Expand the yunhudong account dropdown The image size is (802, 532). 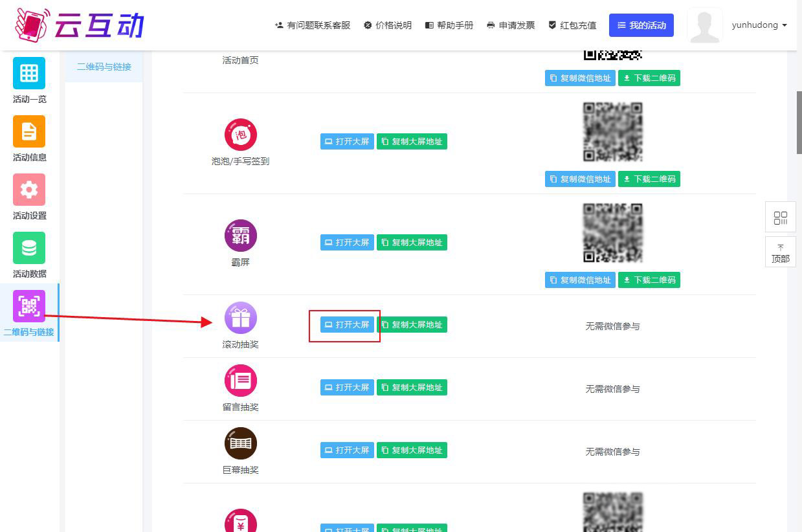tap(759, 25)
